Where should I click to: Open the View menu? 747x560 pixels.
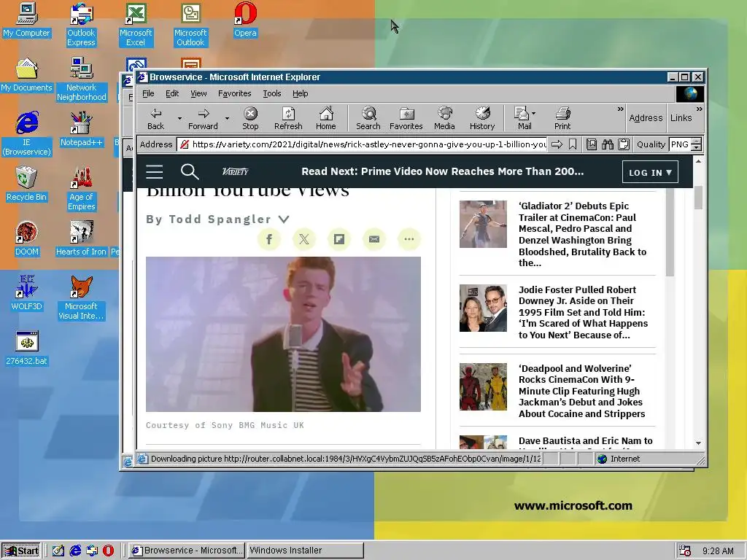[198, 93]
